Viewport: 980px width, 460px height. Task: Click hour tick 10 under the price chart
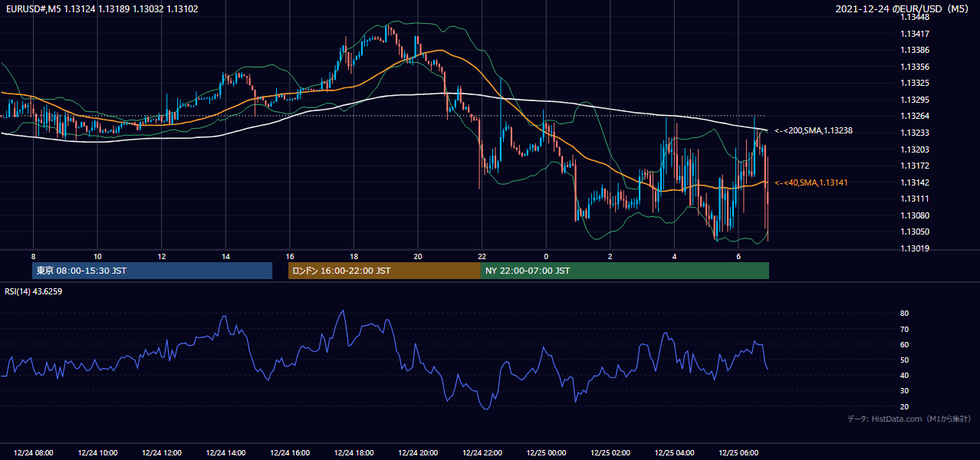(x=97, y=256)
